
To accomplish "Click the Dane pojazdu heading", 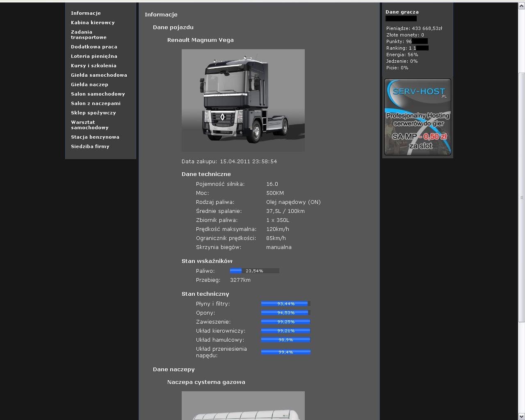I will tap(173, 27).
